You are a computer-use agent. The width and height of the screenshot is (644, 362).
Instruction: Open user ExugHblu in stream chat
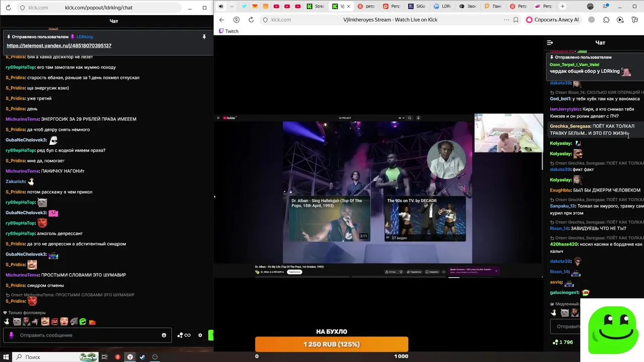coord(560,190)
